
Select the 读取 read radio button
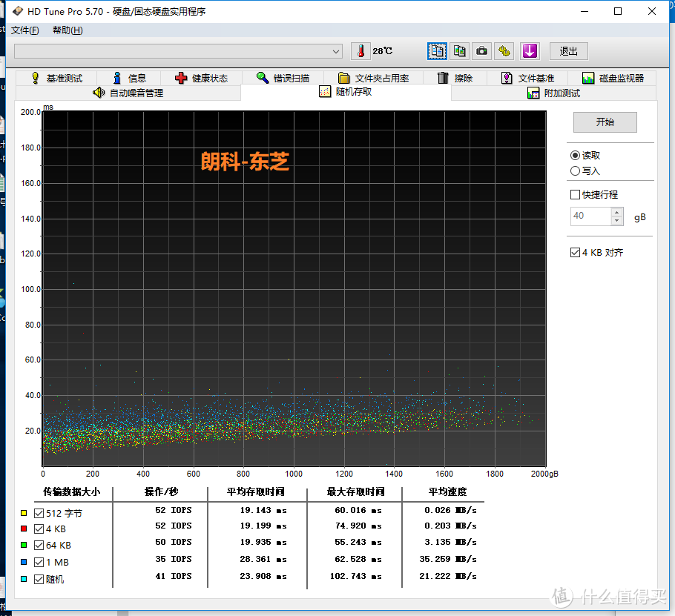point(575,155)
